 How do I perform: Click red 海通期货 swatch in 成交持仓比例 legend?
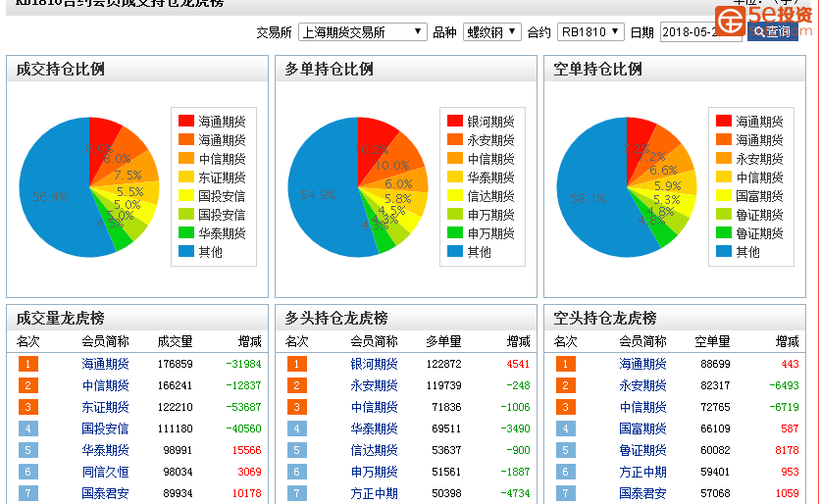[186, 122]
